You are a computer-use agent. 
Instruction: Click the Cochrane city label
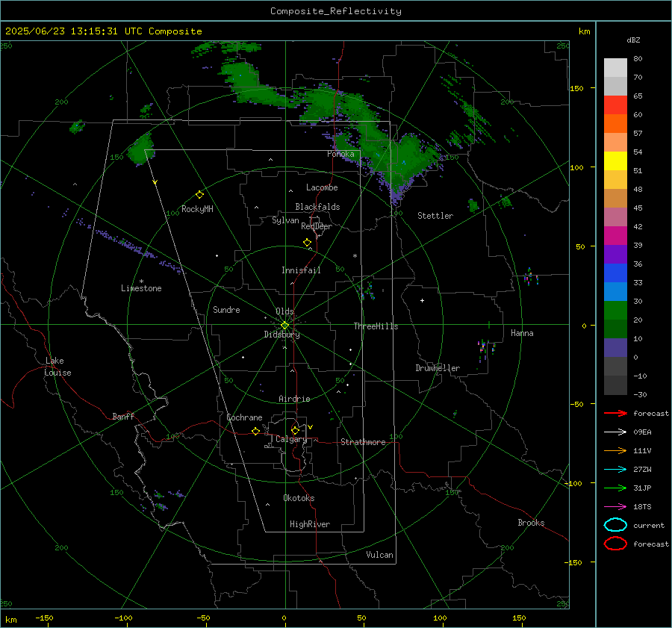[x=244, y=417]
